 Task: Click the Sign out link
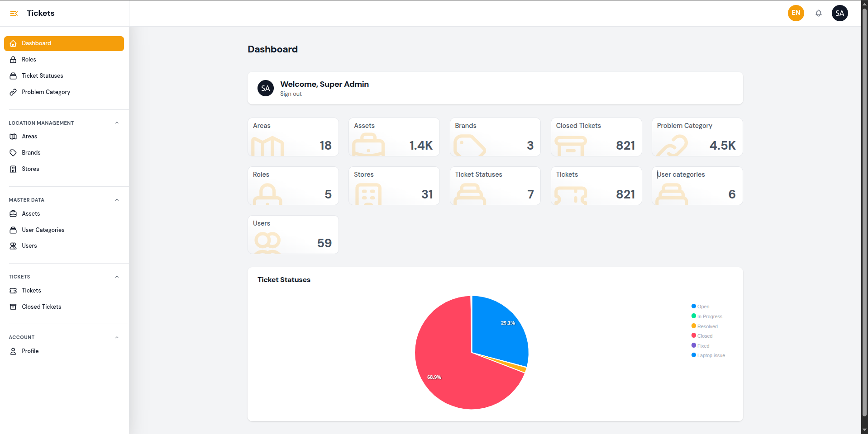point(291,94)
